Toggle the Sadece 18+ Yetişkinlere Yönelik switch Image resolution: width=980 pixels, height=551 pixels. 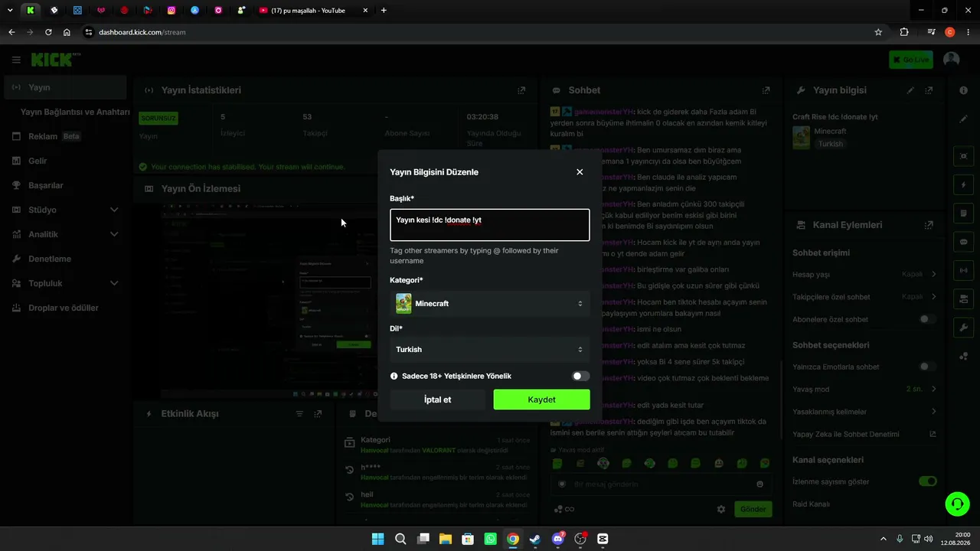(x=581, y=376)
